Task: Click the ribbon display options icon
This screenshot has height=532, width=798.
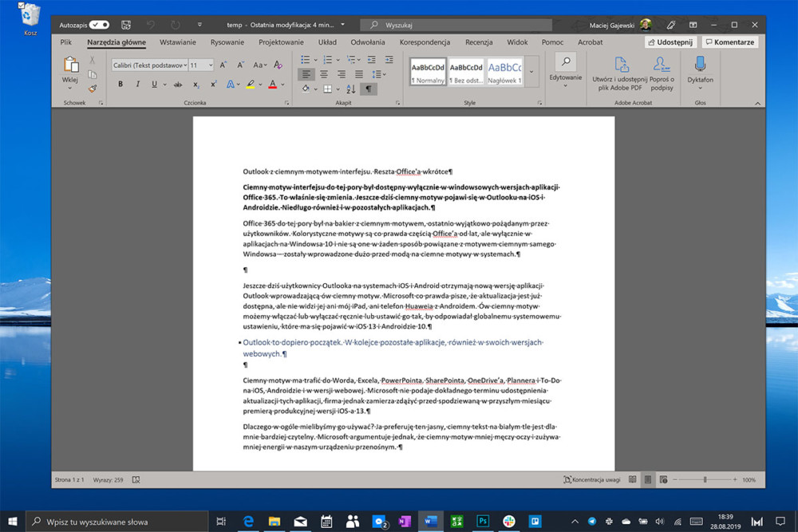Action: tap(693, 25)
